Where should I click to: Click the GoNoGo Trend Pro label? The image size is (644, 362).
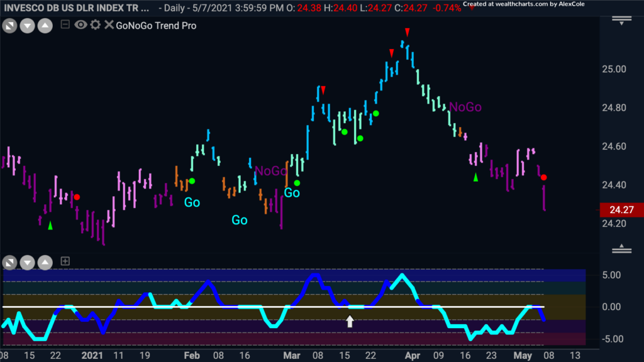156,25
